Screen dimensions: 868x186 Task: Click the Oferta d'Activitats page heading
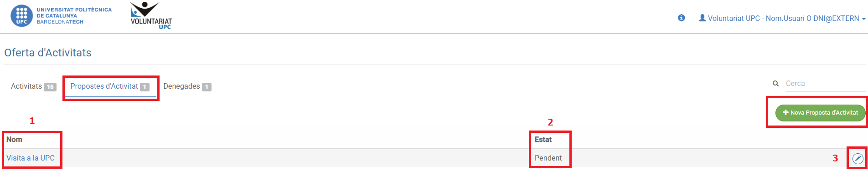coord(48,53)
